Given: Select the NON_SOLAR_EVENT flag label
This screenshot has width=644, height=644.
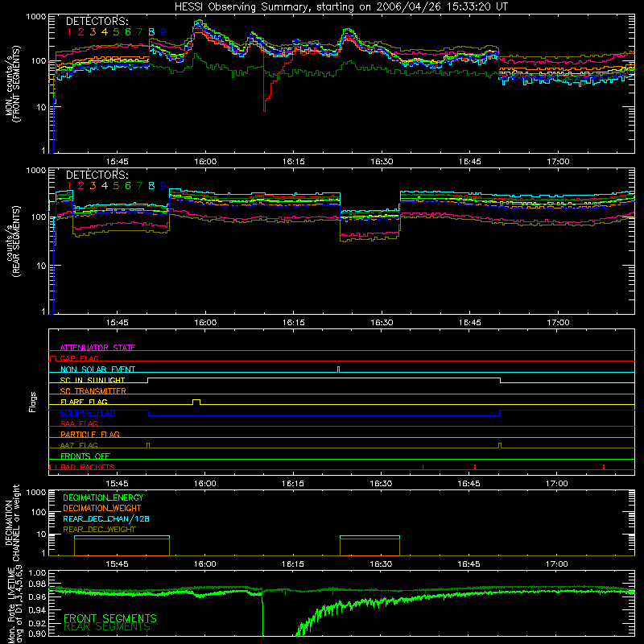Looking at the screenshot, I should (97, 369).
